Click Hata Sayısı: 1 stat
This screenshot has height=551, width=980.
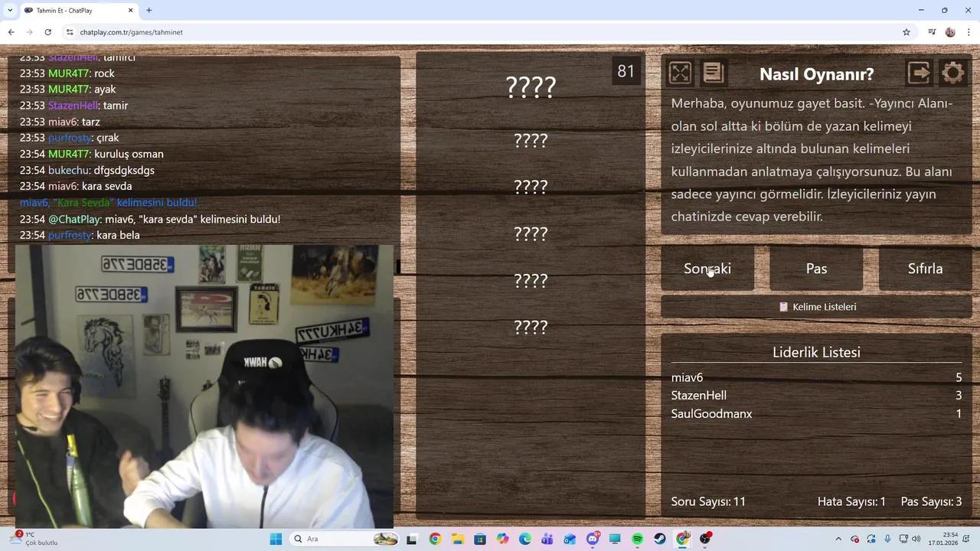851,502
